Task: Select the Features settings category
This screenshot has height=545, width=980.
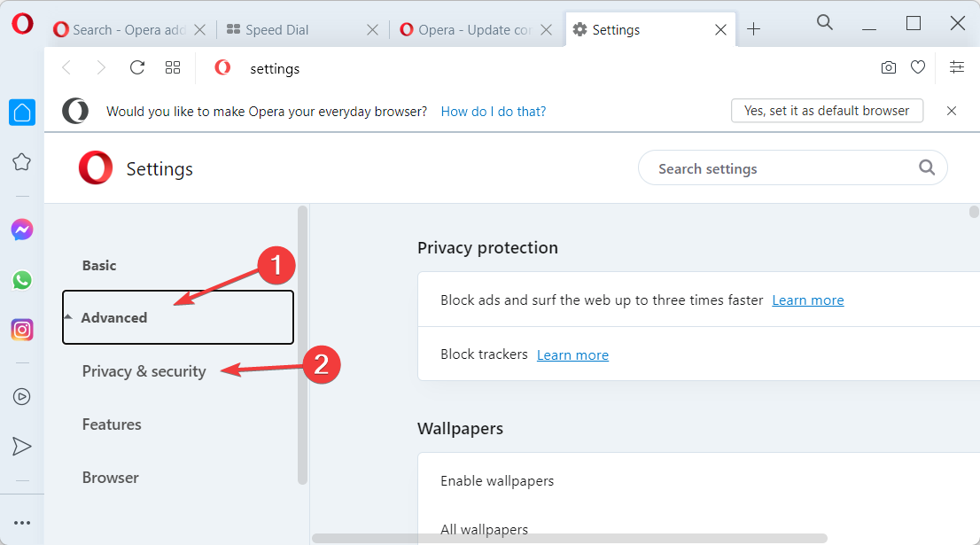Action: [112, 424]
